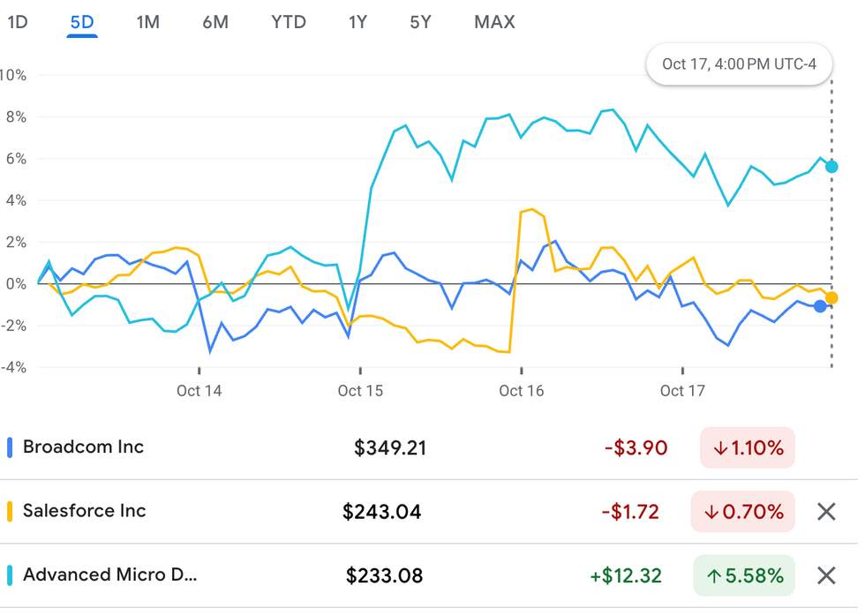
Task: Switch the chart to 6M
Action: tap(215, 22)
